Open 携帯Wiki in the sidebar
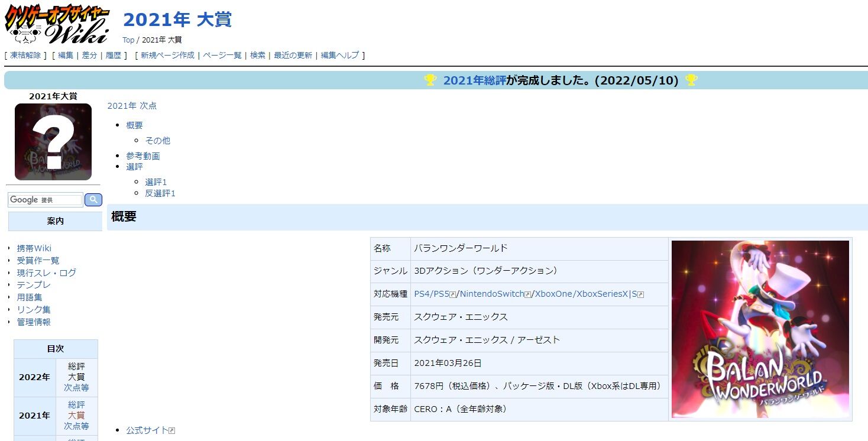This screenshot has width=868, height=441. [34, 248]
